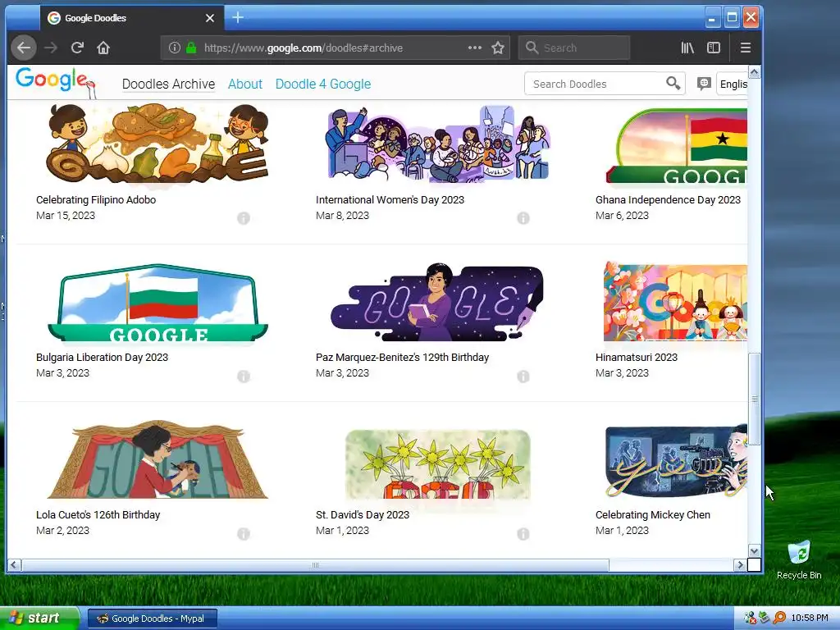Open the Library icon in toolbar
Viewport: 840px width, 630px height.
[687, 48]
